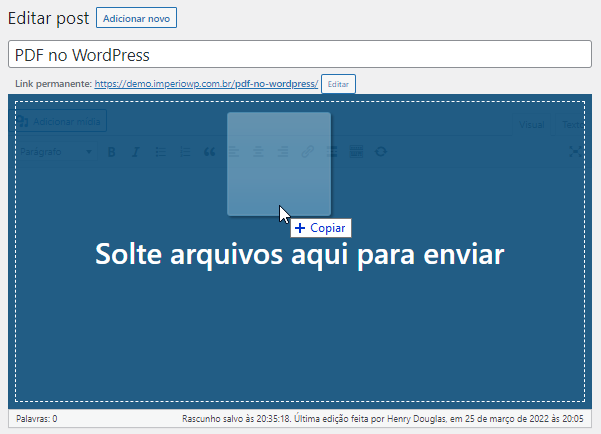Insert or edit a link
The width and height of the screenshot is (601, 434).
pos(308,152)
